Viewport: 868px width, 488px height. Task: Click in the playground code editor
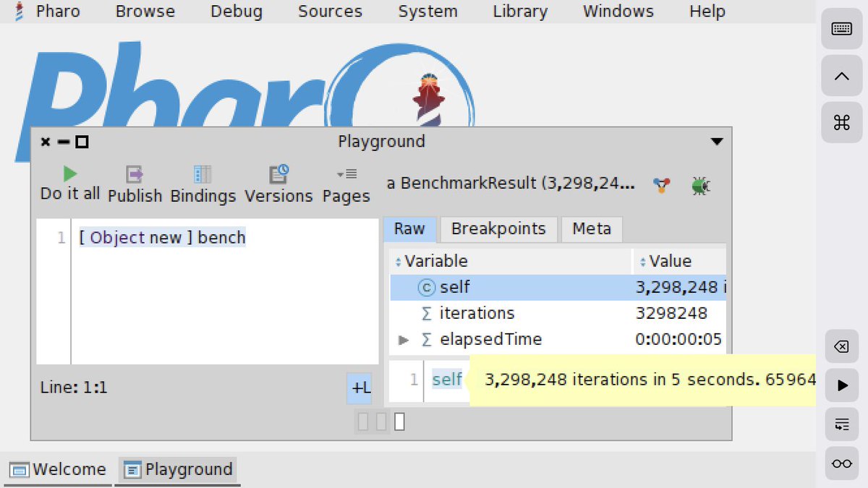point(225,291)
